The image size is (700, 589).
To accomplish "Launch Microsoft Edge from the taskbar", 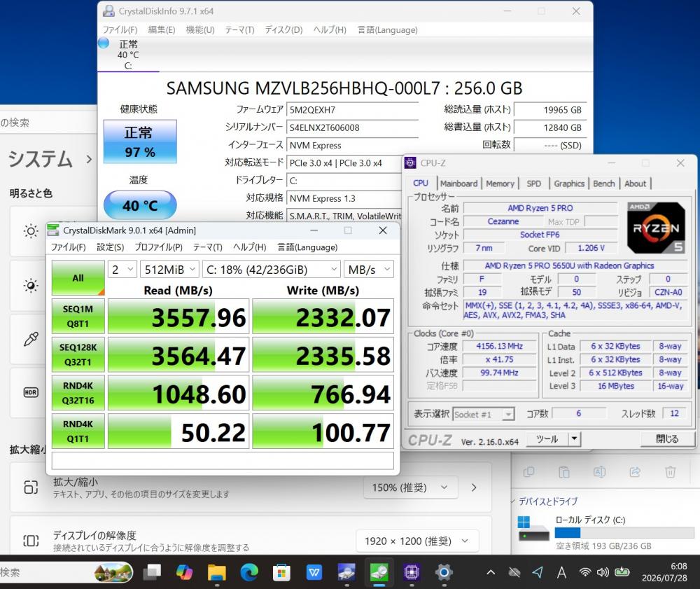I will 249,572.
